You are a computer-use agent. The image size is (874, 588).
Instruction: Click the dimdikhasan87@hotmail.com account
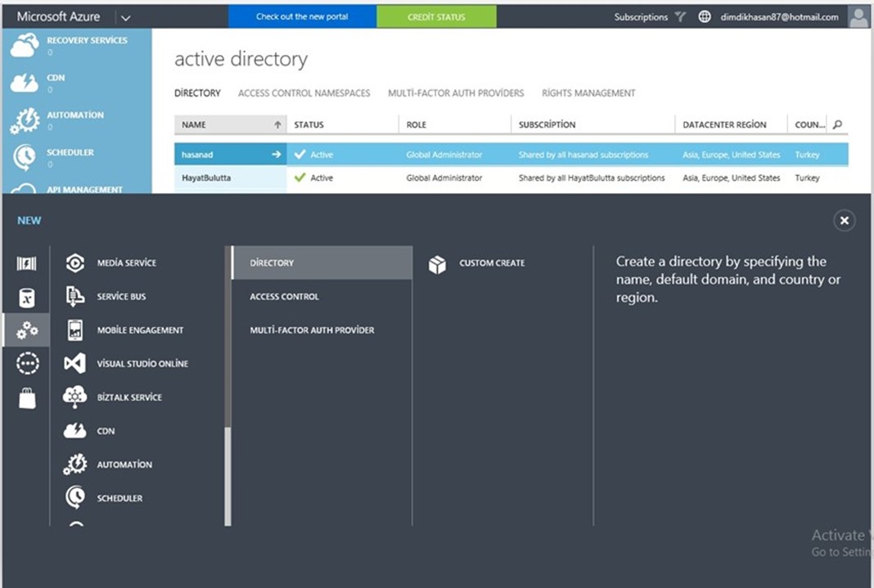(x=779, y=16)
